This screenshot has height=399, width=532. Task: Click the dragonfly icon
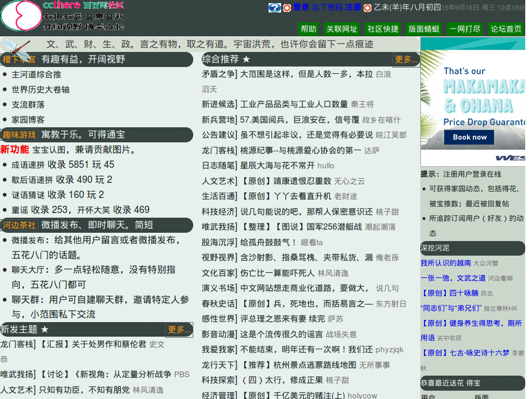[x=17, y=49]
